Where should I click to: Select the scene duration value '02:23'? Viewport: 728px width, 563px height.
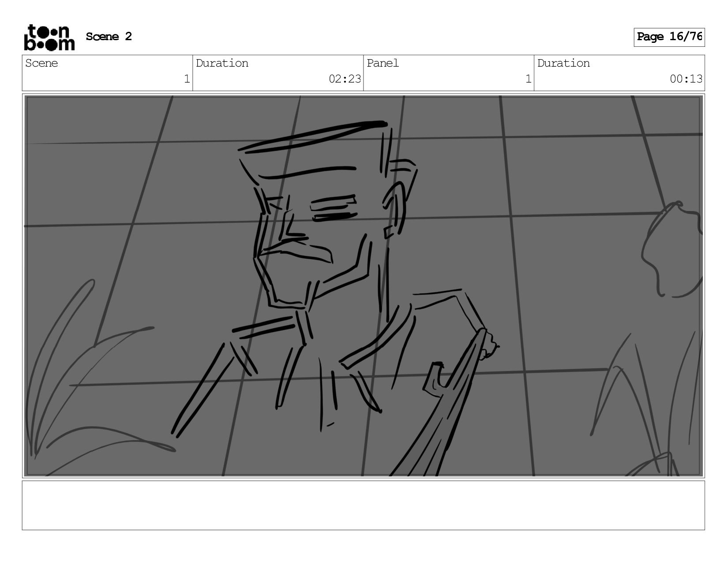pos(345,79)
